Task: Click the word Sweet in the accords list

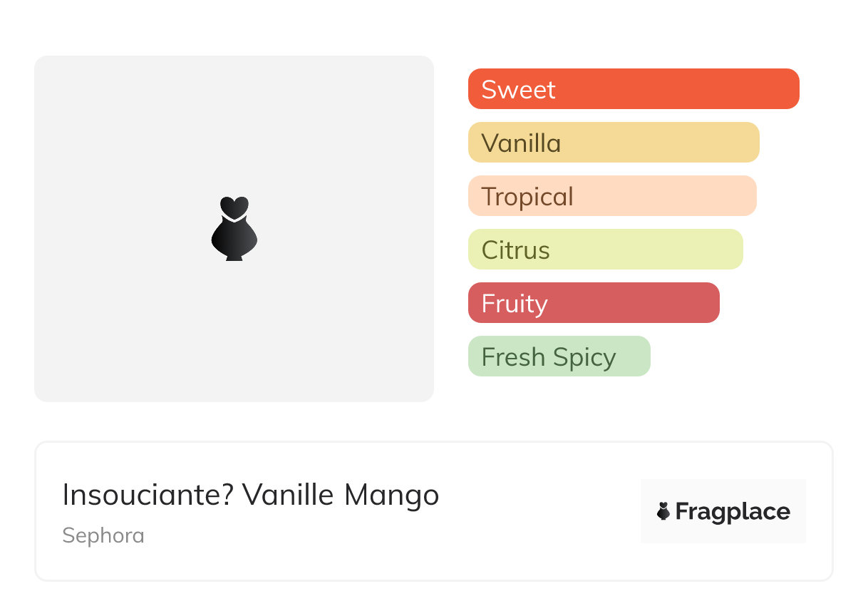Action: [518, 90]
